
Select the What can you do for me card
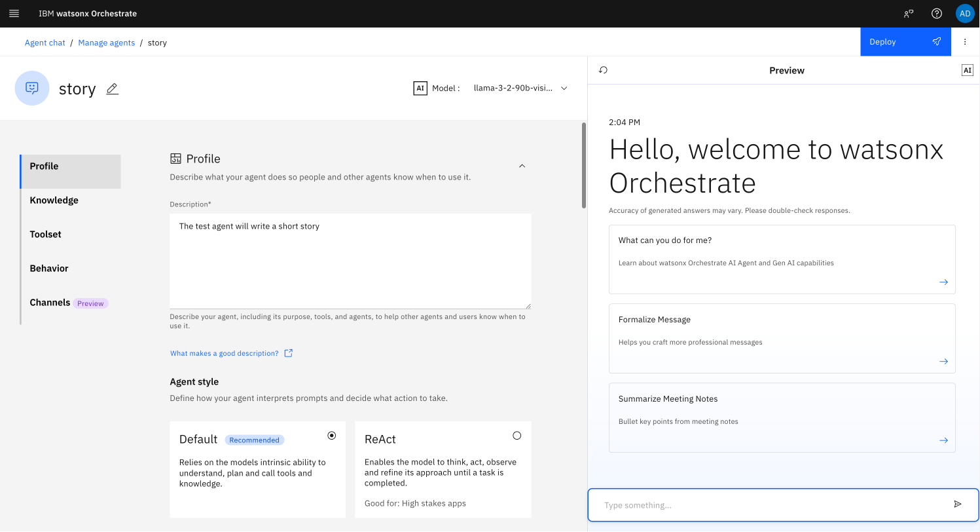point(782,259)
